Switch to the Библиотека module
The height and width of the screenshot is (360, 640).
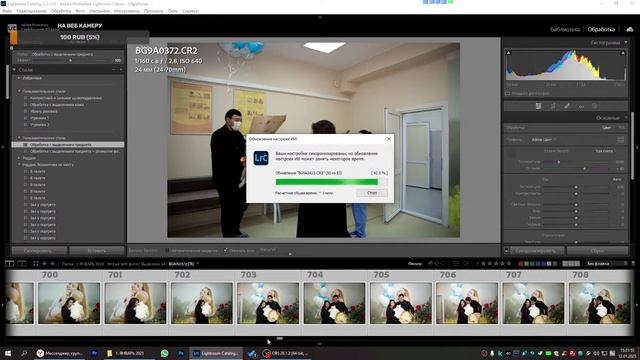[x=565, y=29]
